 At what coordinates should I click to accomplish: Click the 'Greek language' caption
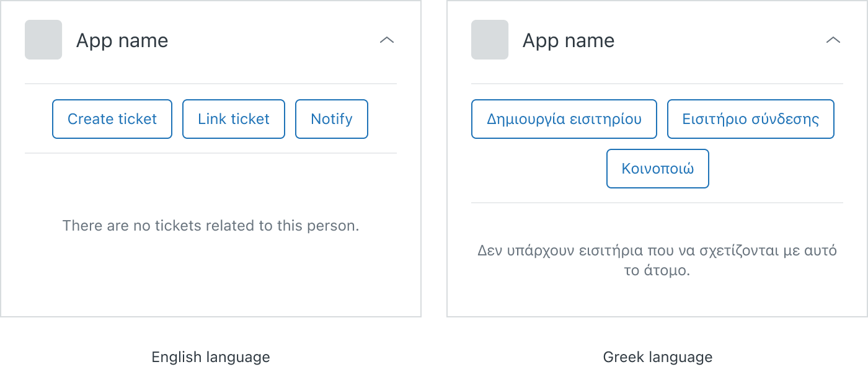(658, 357)
